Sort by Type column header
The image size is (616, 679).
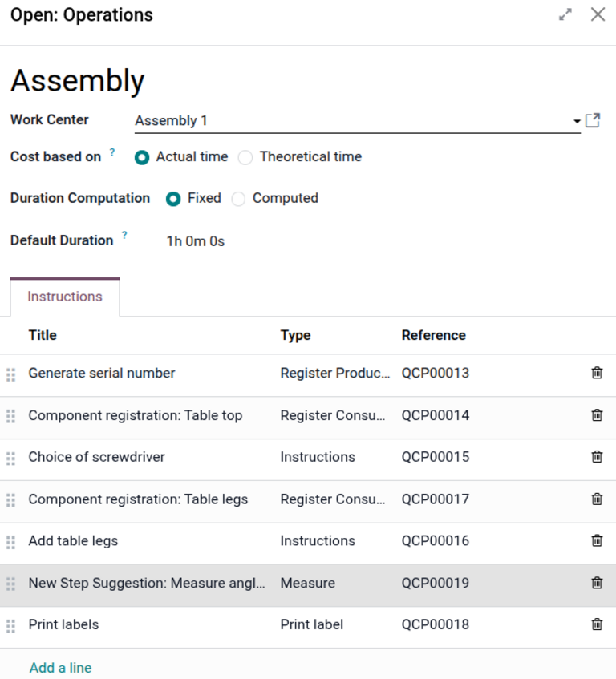pyautogui.click(x=295, y=335)
